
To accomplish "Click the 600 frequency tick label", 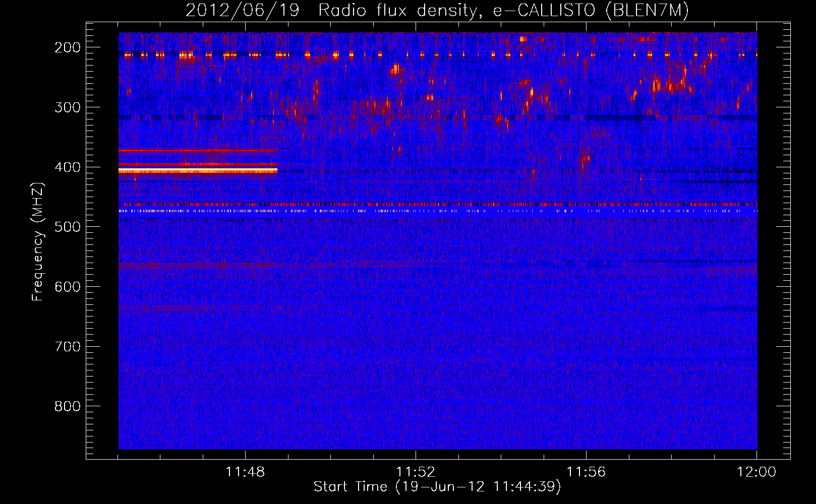I will [x=68, y=287].
